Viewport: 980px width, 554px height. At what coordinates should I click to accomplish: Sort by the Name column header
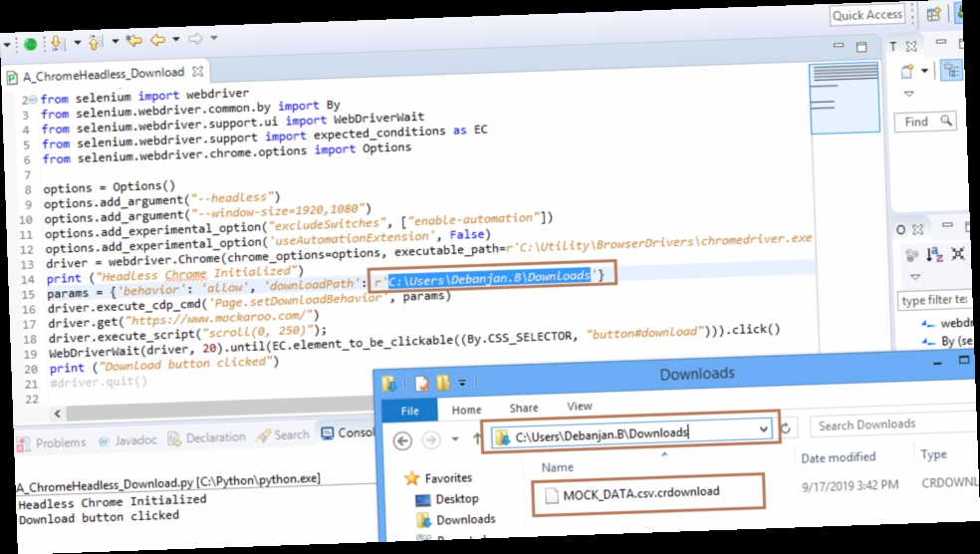click(x=558, y=467)
